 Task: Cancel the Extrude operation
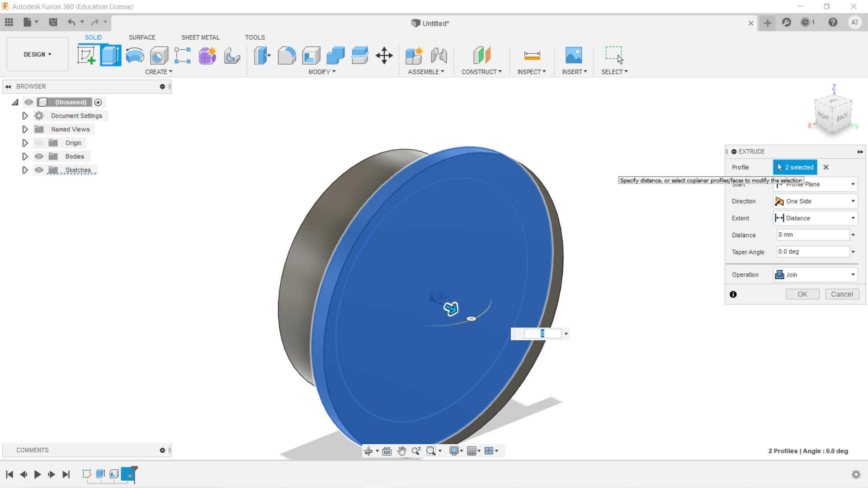tap(842, 294)
